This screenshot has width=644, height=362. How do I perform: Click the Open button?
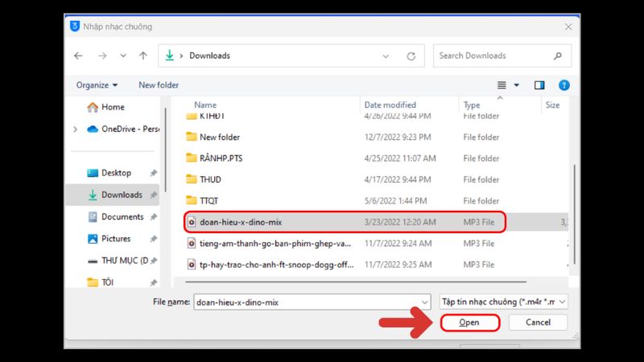pyautogui.click(x=469, y=322)
